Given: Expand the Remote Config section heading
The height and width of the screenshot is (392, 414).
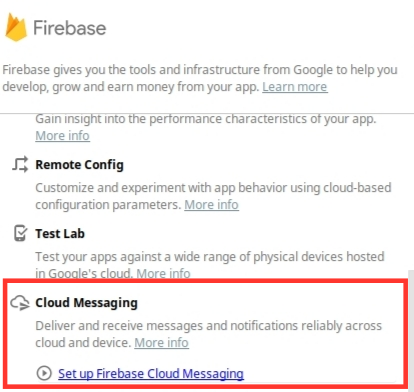Looking at the screenshot, I should [x=79, y=165].
